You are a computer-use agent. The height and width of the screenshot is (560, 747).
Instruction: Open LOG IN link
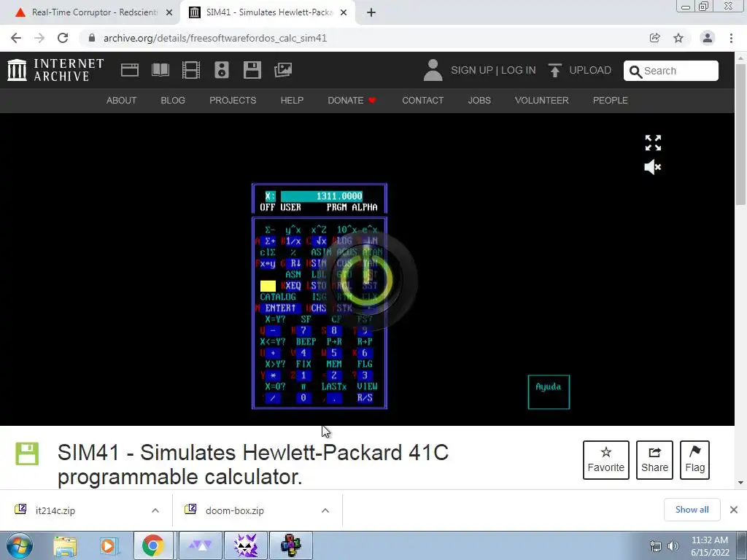tap(519, 70)
